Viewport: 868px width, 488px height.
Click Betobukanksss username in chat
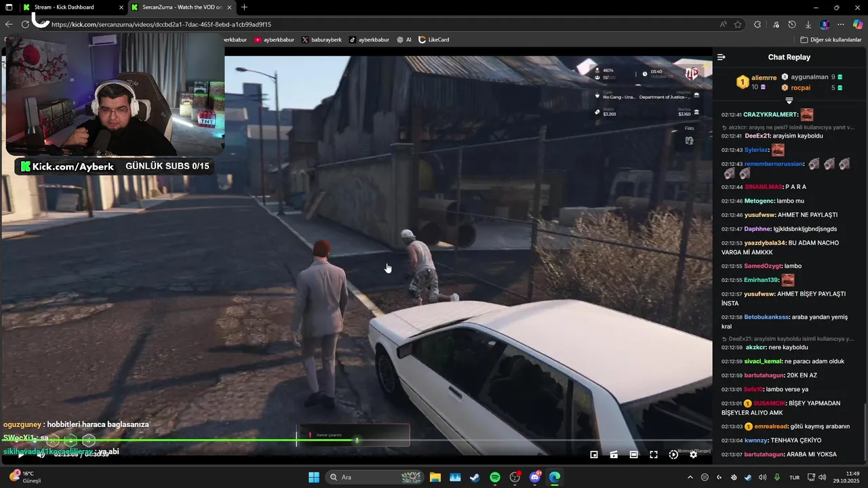pyautogui.click(x=767, y=317)
